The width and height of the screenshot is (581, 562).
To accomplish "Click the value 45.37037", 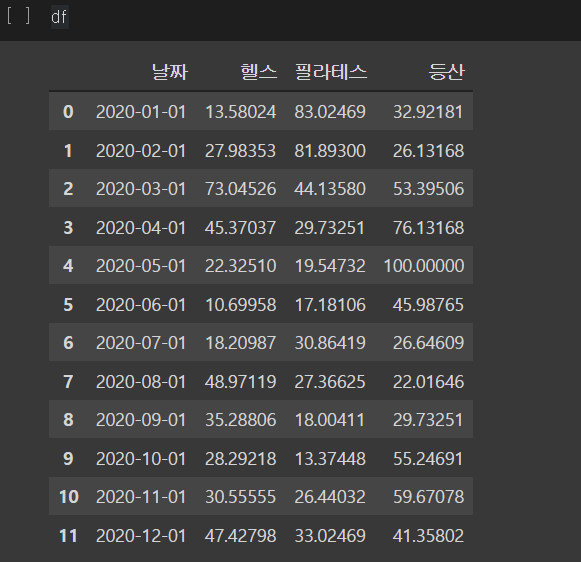I will [x=240, y=227].
